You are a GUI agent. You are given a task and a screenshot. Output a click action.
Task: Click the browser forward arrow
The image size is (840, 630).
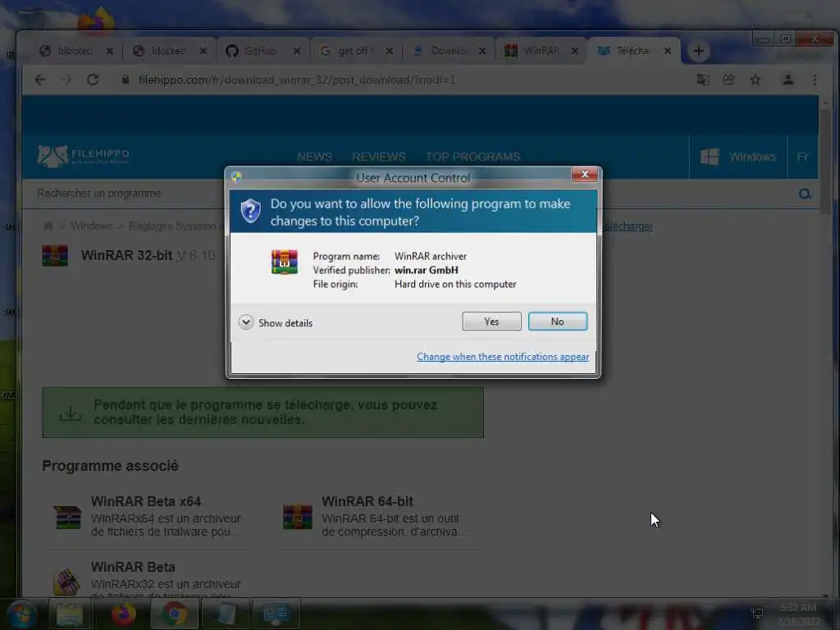pos(66,80)
